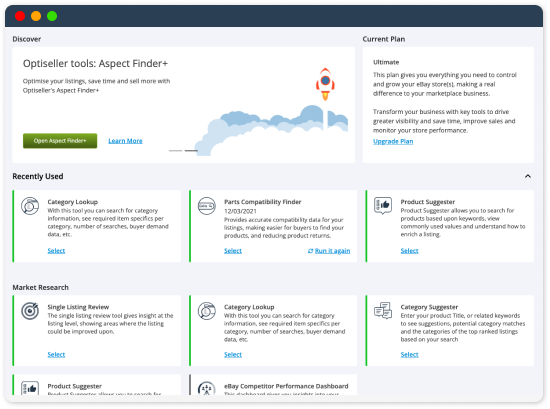This screenshot has width=550, height=409.
Task: Run the Parts Compatibility Finder again
Action: [332, 251]
